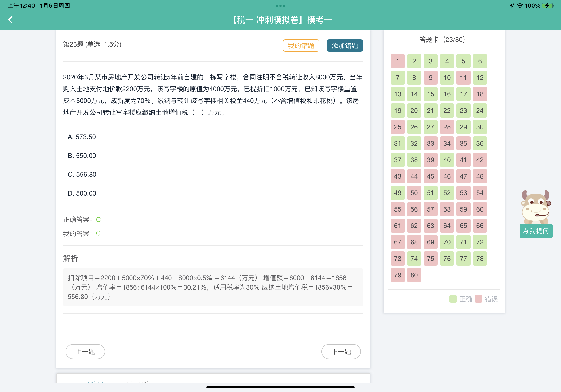Screen dimensions: 561x392
Task: Tap the back arrow in header
Action: (x=11, y=20)
